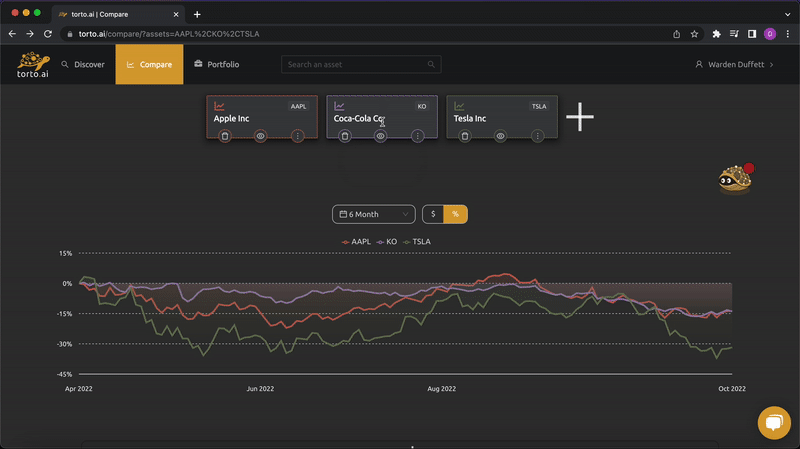Click the Coca-Cola Co card title
Image resolution: width=800 pixels, height=449 pixels.
(x=359, y=118)
